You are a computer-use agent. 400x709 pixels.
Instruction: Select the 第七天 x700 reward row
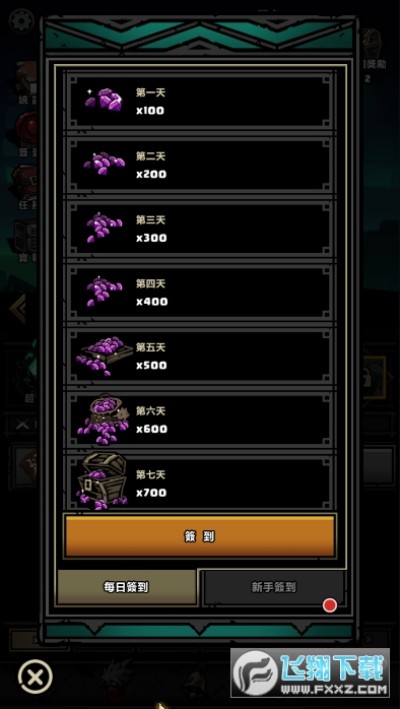(200, 483)
